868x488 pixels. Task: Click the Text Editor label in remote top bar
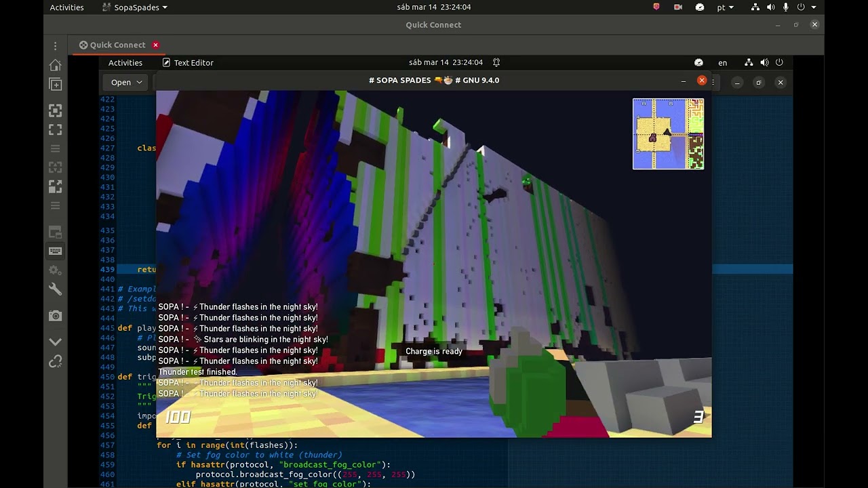(x=193, y=62)
